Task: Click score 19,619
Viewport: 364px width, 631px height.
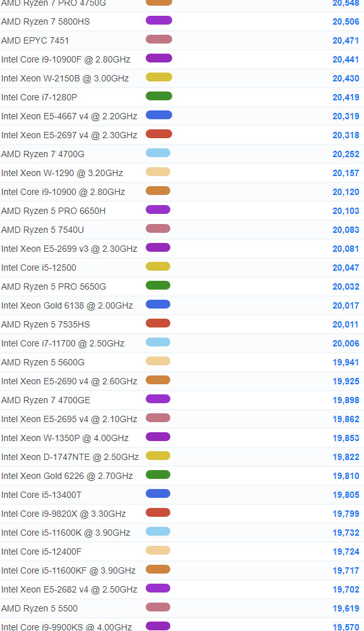Action: click(x=346, y=608)
